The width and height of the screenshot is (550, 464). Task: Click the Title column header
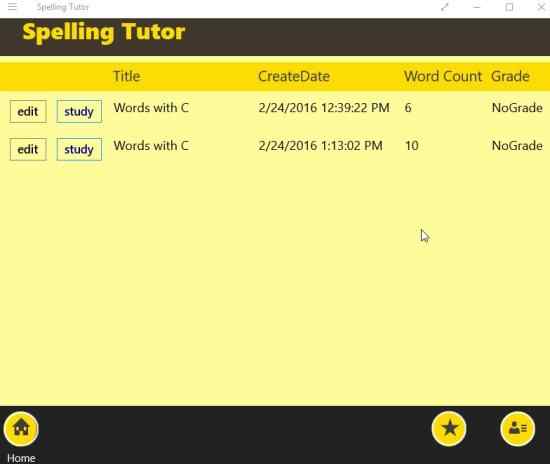click(x=127, y=76)
